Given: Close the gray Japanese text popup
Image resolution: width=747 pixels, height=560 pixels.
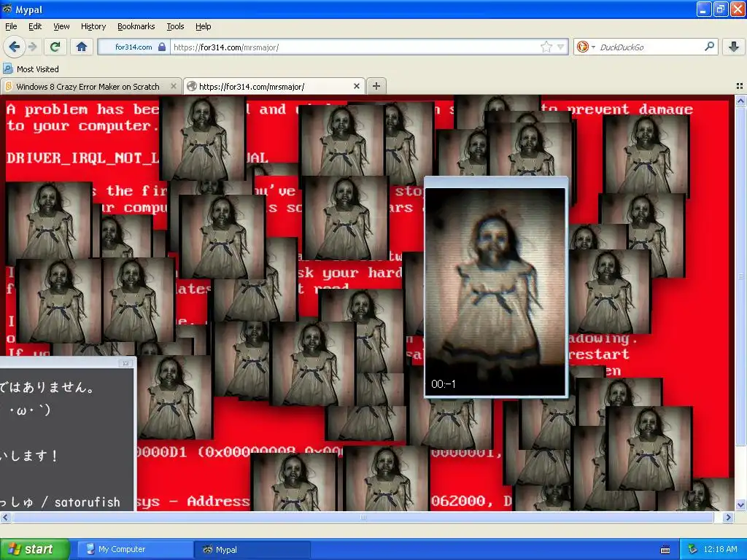Looking at the screenshot, I should [125, 363].
